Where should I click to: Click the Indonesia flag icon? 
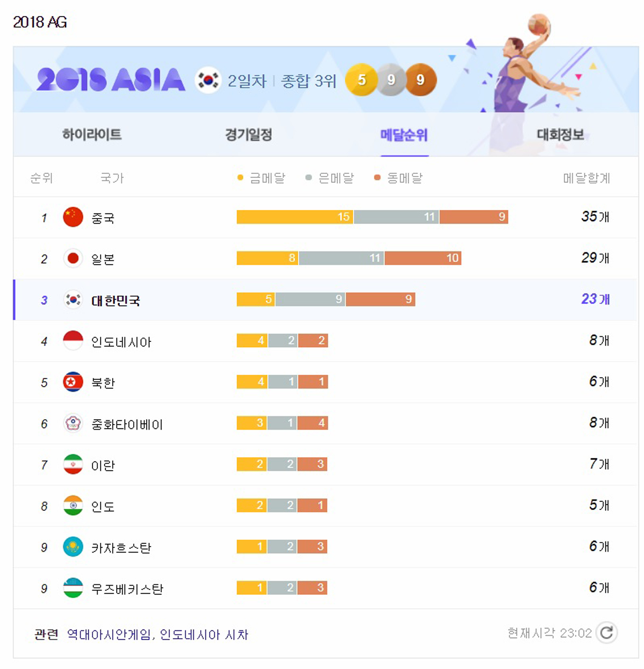pos(73,341)
